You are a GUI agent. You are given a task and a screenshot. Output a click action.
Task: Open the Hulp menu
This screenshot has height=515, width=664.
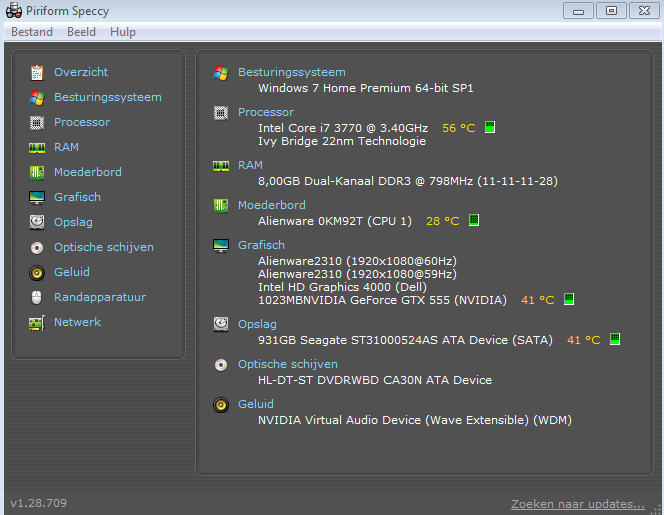tap(123, 32)
